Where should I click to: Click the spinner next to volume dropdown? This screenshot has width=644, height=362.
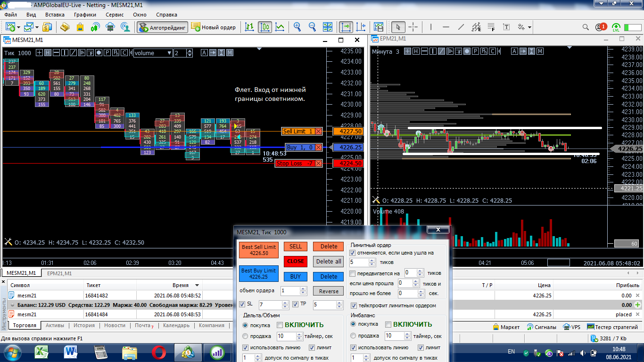[189, 53]
